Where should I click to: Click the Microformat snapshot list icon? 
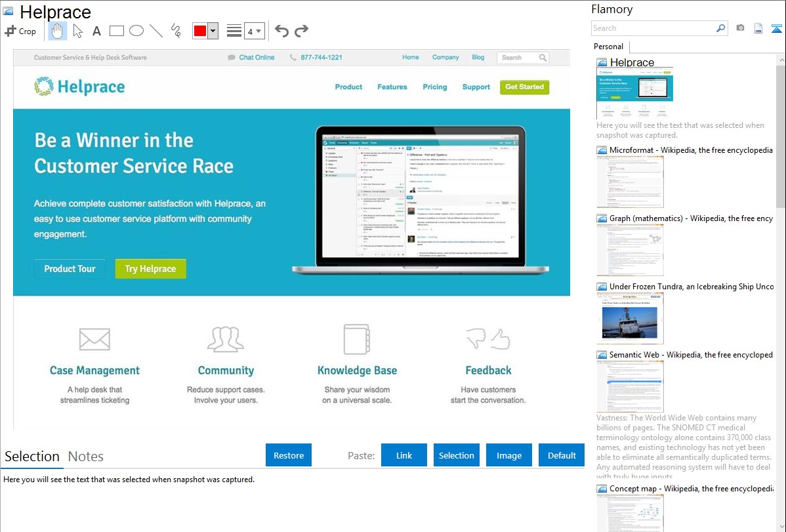602,150
